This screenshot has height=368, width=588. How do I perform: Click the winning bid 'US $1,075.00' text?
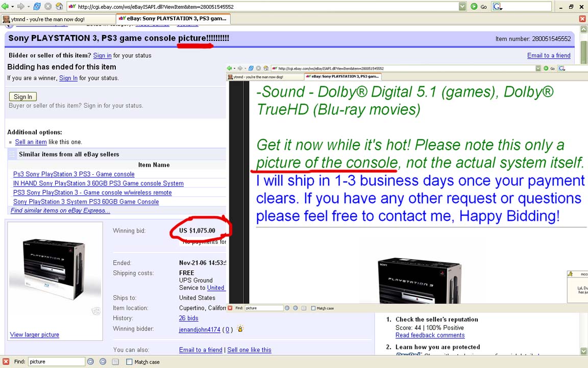point(197,231)
